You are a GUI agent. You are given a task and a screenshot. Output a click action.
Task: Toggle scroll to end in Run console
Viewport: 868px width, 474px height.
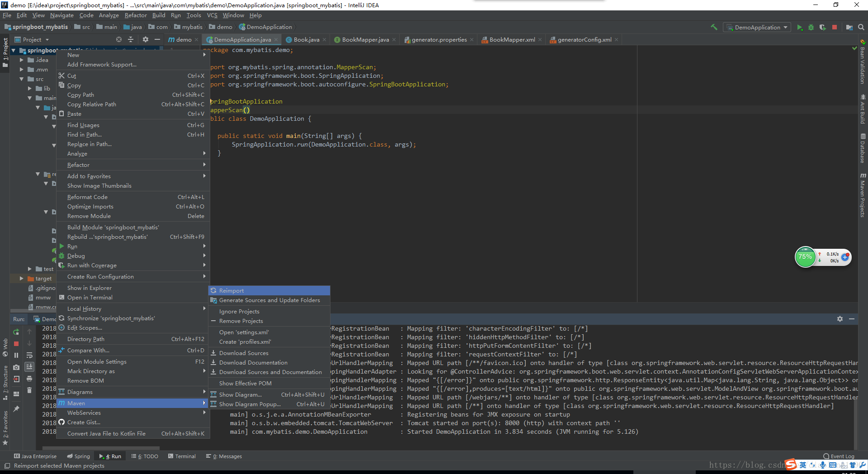pyautogui.click(x=29, y=367)
